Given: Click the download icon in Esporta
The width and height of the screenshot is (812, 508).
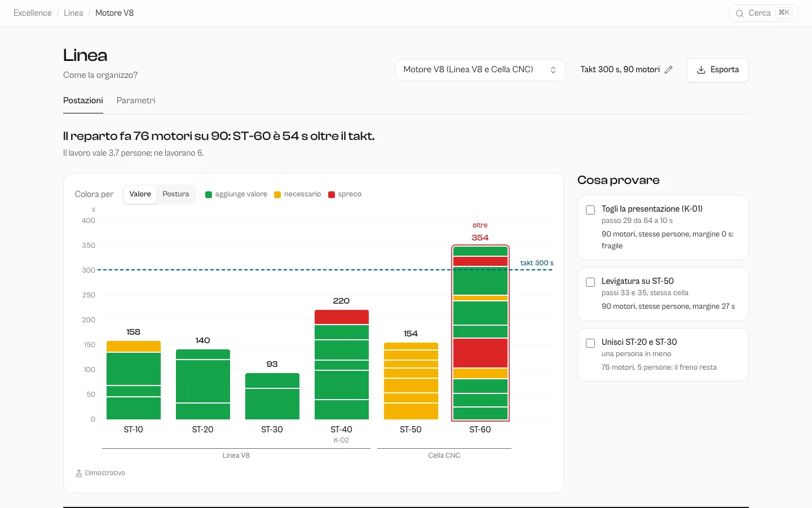Looking at the screenshot, I should click(x=701, y=69).
